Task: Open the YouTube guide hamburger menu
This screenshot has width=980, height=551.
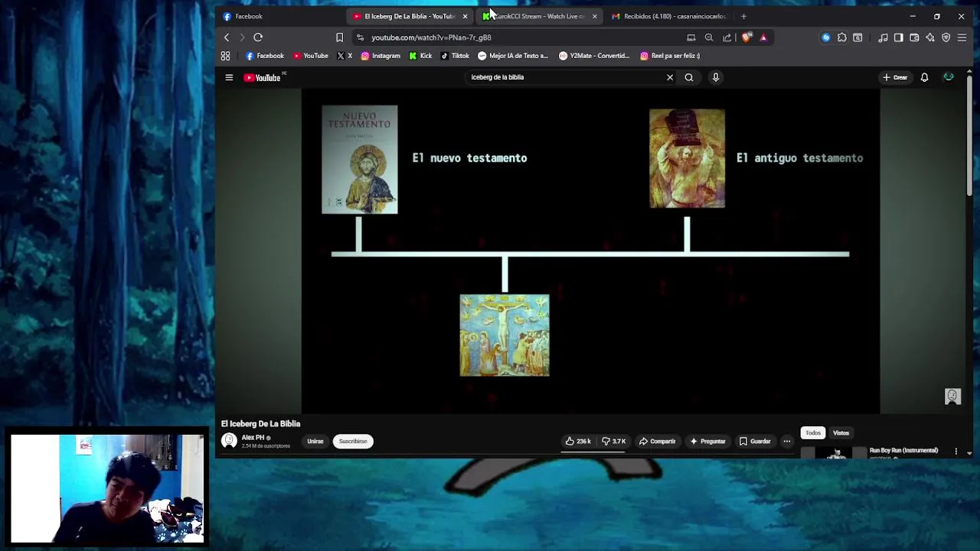Action: click(x=229, y=77)
